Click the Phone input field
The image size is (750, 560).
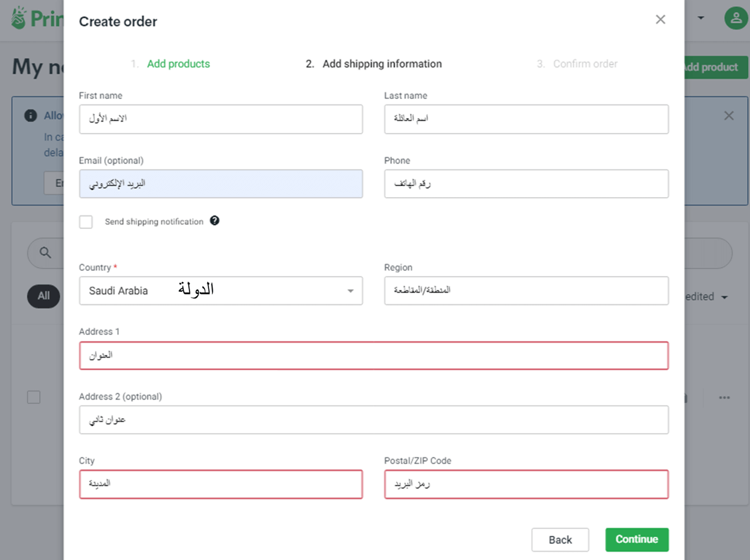coord(526,184)
